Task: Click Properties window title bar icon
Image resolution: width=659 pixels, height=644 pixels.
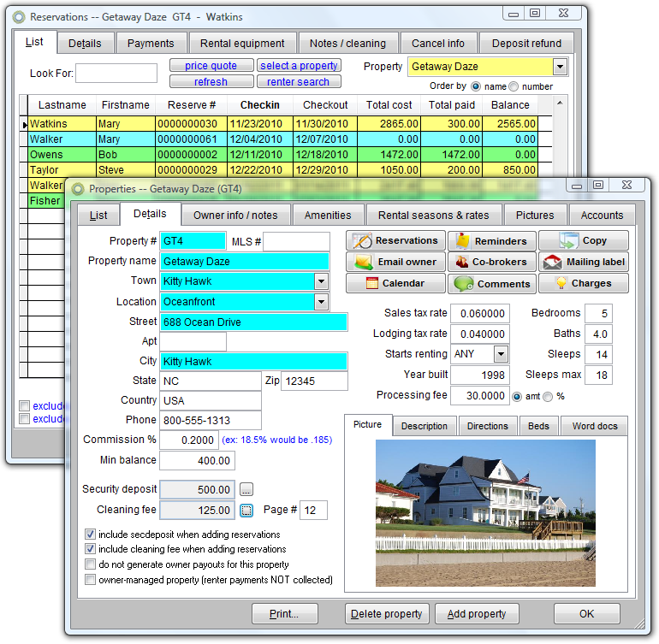Action: point(78,189)
